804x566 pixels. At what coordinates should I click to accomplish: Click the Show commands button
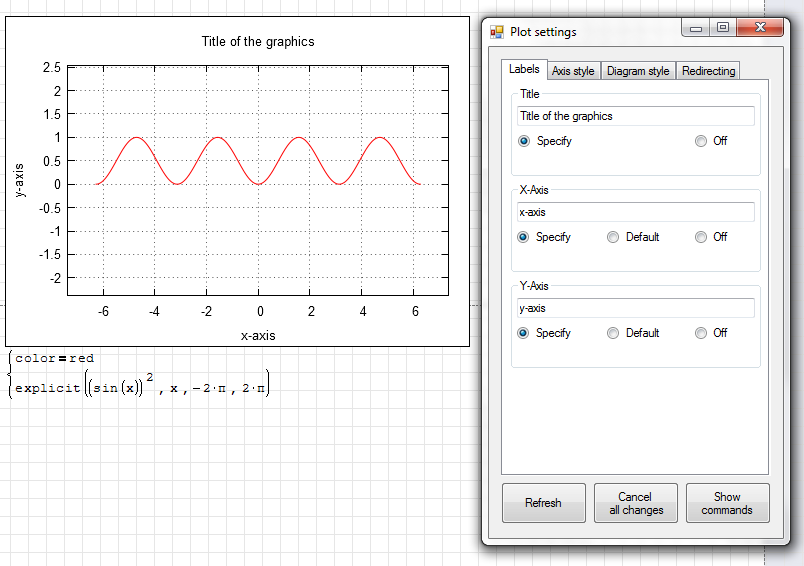click(727, 503)
